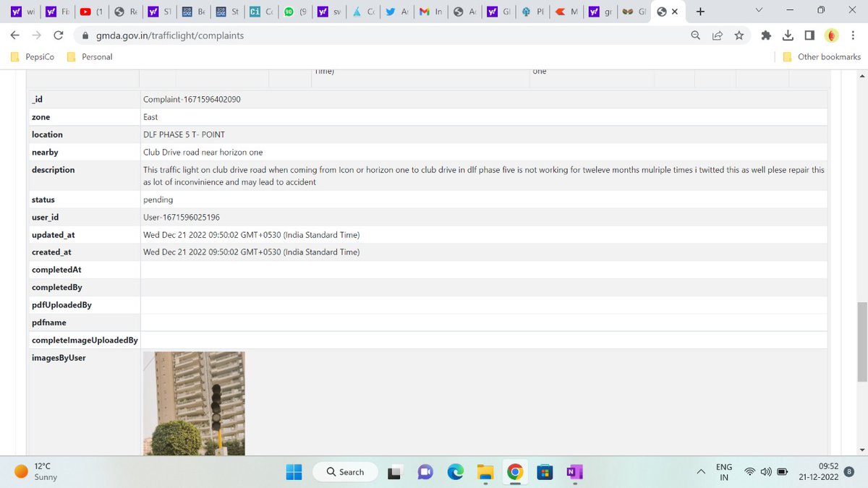The width and height of the screenshot is (868, 488).
Task: Open notification center badge showing 8
Action: [850, 471]
